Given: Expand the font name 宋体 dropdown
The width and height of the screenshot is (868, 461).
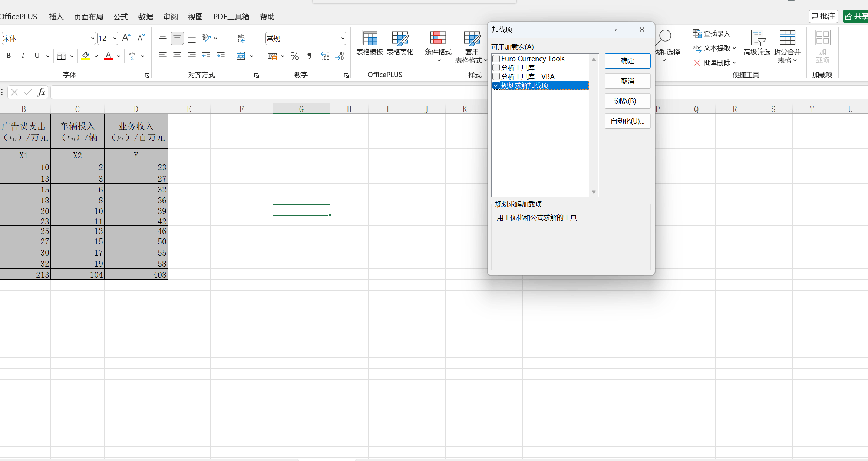Looking at the screenshot, I should (x=92, y=38).
